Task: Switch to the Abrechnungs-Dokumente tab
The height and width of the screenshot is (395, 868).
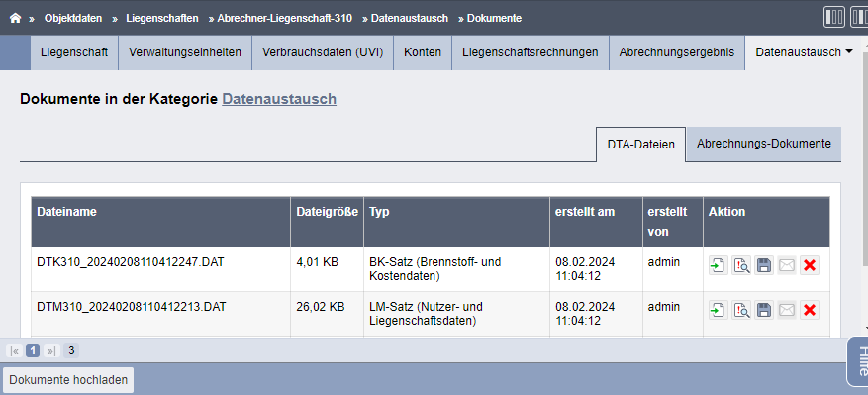Action: click(x=764, y=144)
